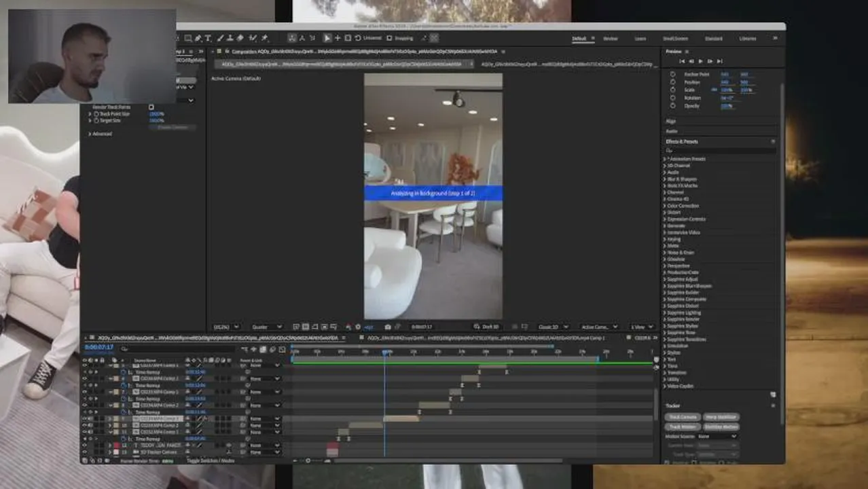868x489 pixels.
Task: Open the Active Camera view dropdown
Action: pos(599,327)
